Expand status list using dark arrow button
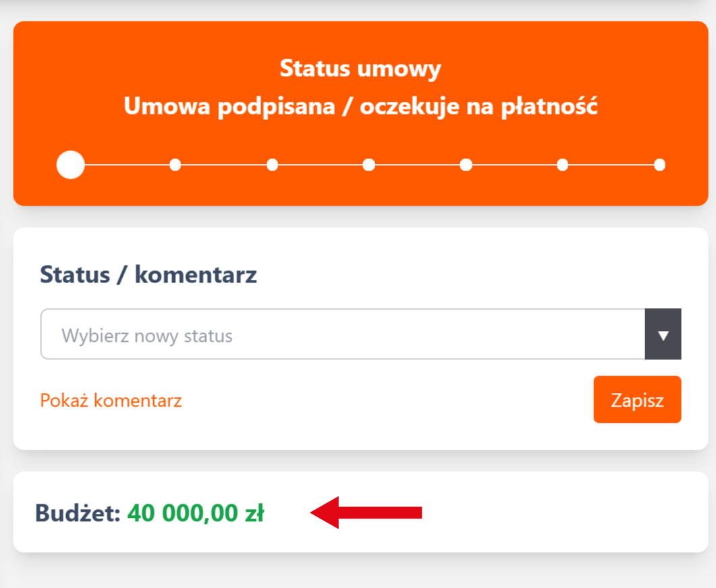 (x=663, y=335)
